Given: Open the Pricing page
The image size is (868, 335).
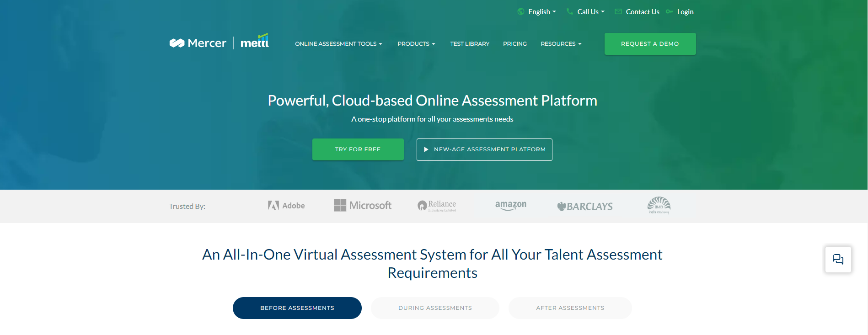Looking at the screenshot, I should pyautogui.click(x=515, y=44).
